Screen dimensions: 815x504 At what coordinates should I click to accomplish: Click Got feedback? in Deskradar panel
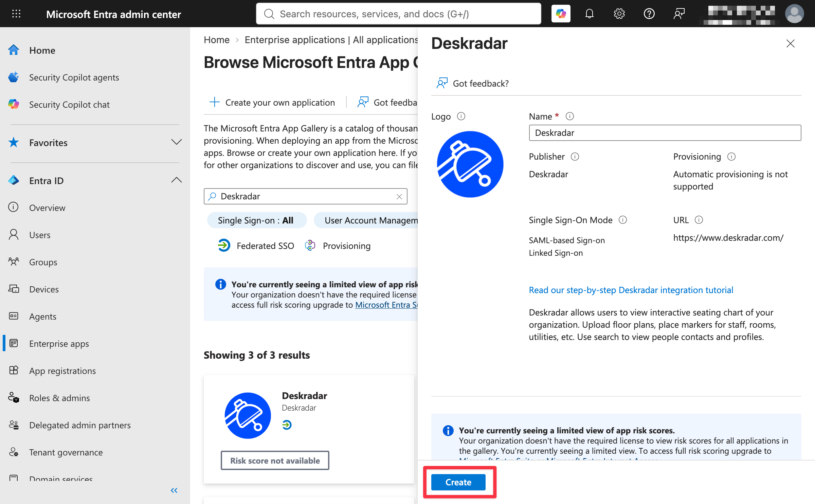(472, 83)
